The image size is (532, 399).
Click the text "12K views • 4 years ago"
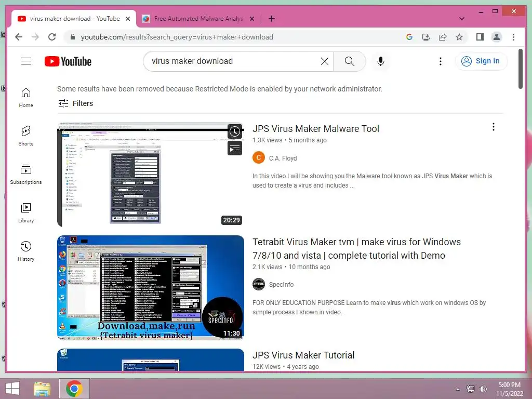(286, 367)
